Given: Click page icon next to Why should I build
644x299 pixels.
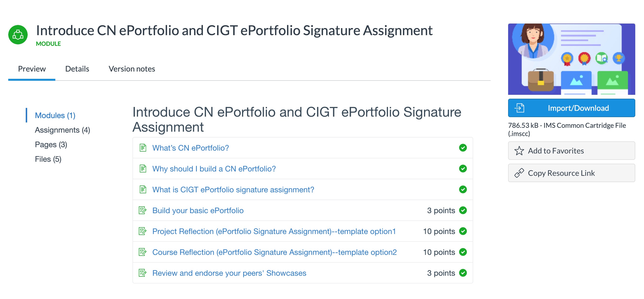Looking at the screenshot, I should [x=143, y=169].
